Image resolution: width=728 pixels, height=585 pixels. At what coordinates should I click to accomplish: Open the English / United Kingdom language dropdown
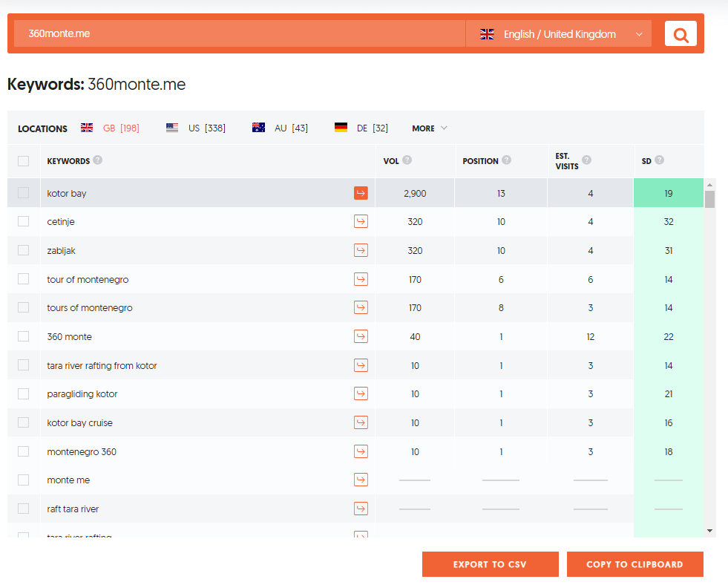tap(559, 34)
